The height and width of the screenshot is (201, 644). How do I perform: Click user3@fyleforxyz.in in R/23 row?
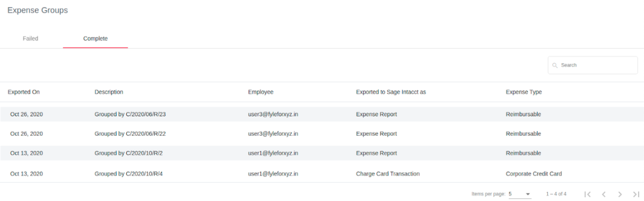[273, 114]
